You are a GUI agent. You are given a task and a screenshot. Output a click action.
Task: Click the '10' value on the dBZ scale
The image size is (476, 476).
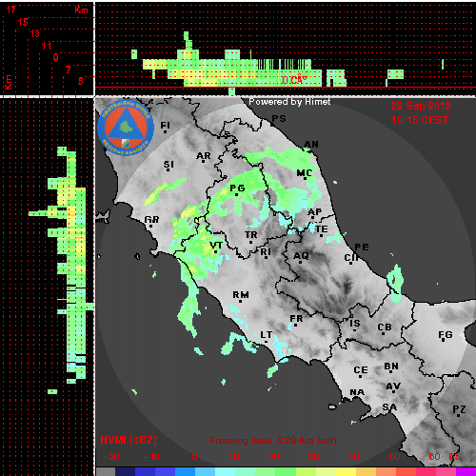pos(234,457)
